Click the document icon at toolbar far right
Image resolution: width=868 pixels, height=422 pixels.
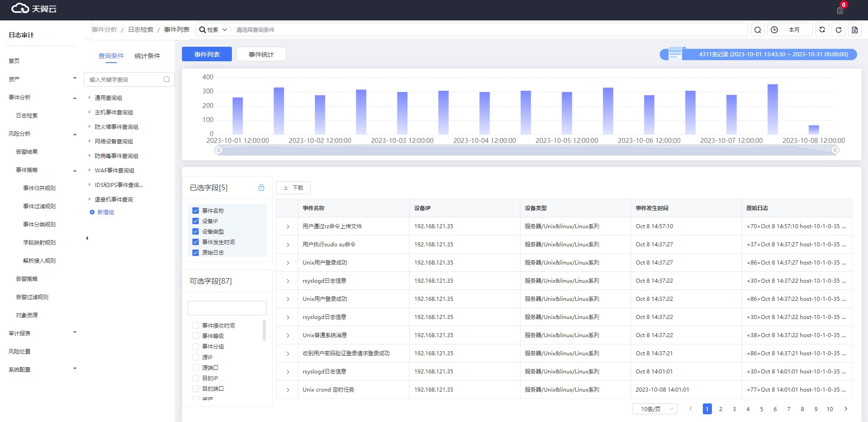[x=855, y=30]
